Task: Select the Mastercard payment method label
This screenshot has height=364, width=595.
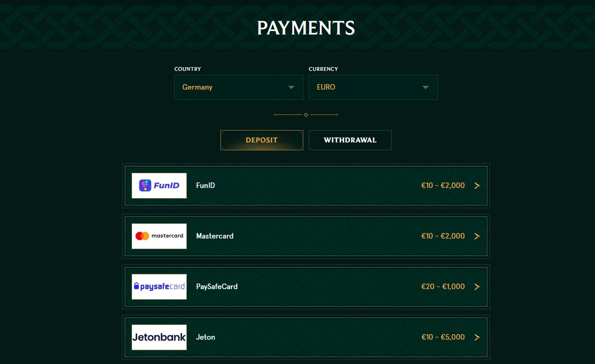Action: (x=215, y=236)
